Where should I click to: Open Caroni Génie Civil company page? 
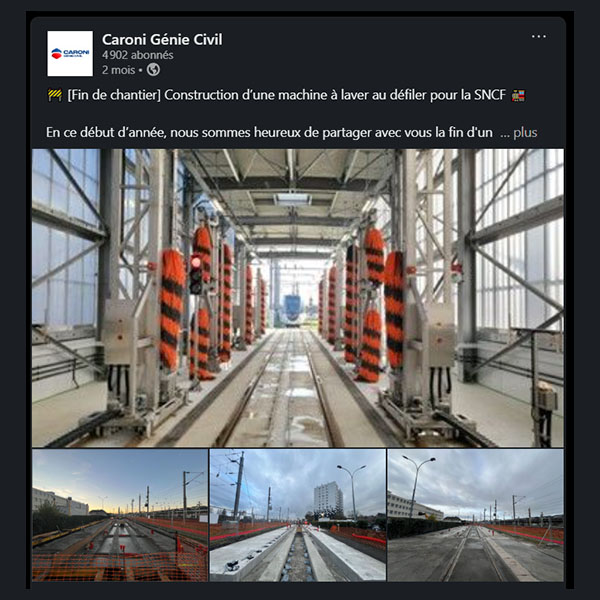pyautogui.click(x=162, y=39)
